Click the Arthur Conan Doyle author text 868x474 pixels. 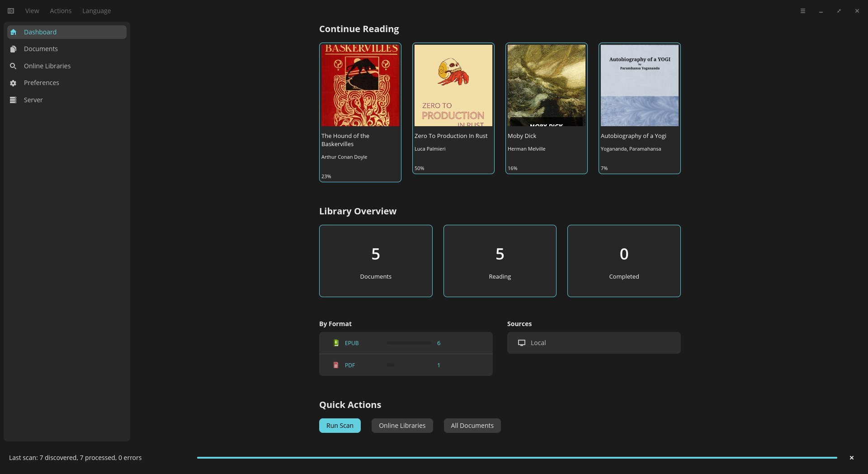click(344, 157)
